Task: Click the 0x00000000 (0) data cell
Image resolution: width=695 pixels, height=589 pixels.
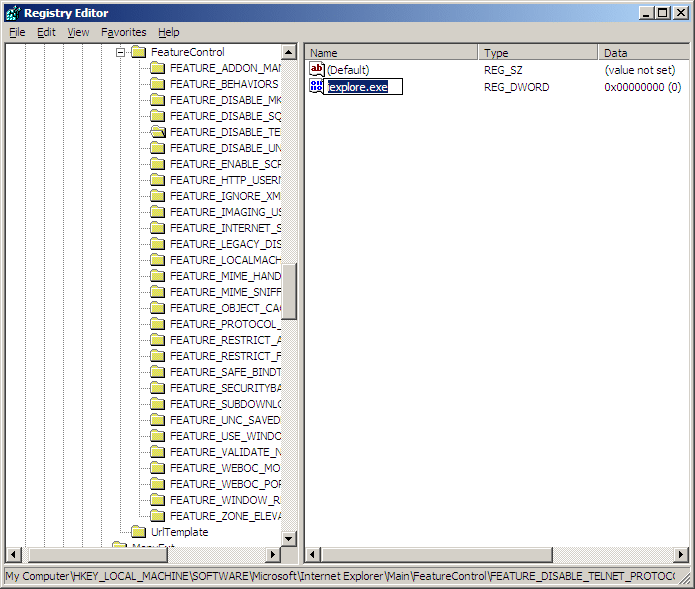Action: [643, 87]
